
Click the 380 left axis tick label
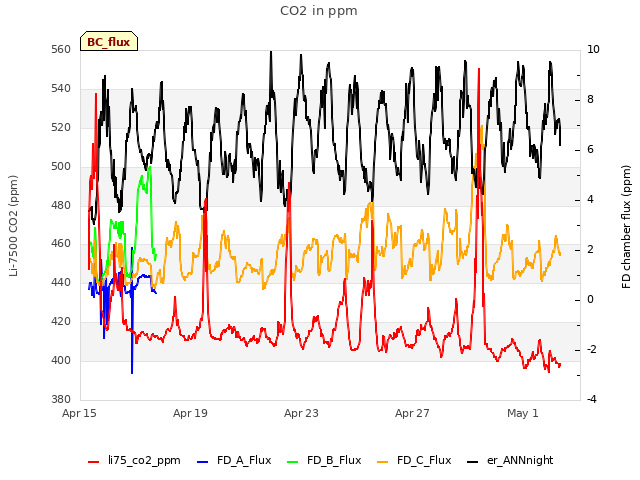tap(61, 399)
